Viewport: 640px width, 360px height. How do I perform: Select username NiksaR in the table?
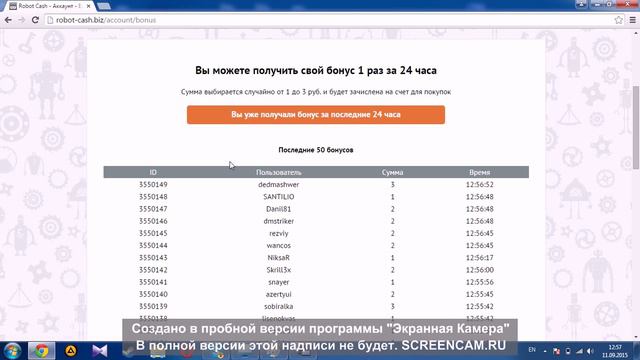tap(279, 258)
